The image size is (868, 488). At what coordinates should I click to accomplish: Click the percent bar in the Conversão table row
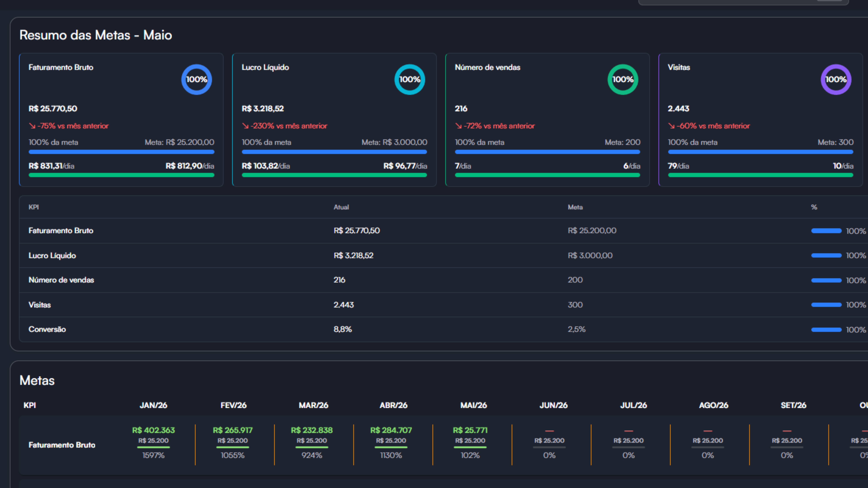click(826, 330)
